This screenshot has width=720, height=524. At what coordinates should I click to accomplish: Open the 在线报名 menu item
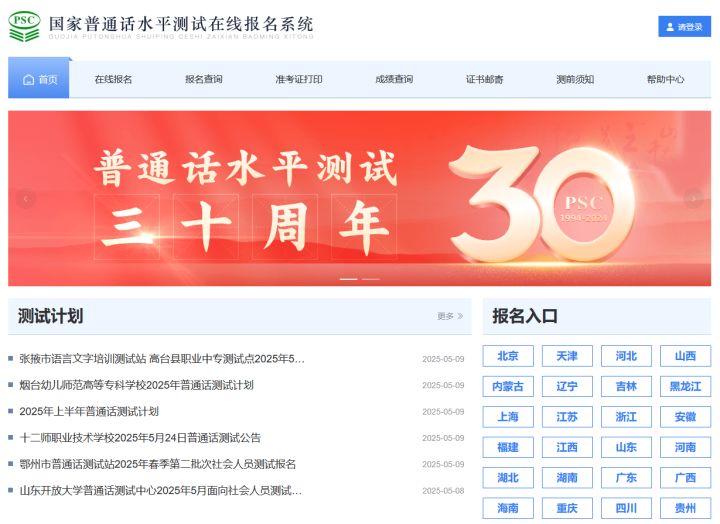(x=113, y=79)
